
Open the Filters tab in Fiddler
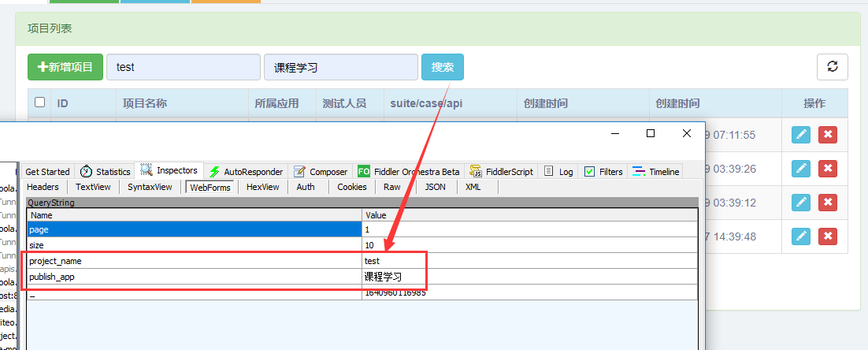(604, 172)
